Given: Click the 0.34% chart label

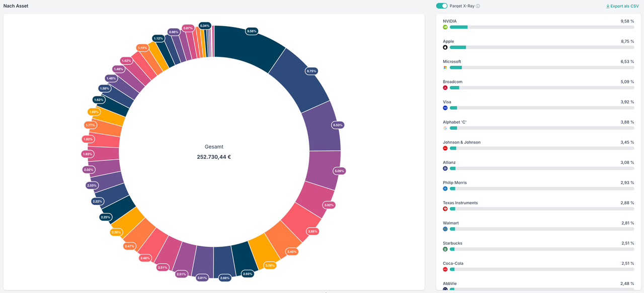Looking at the screenshot, I should [205, 25].
